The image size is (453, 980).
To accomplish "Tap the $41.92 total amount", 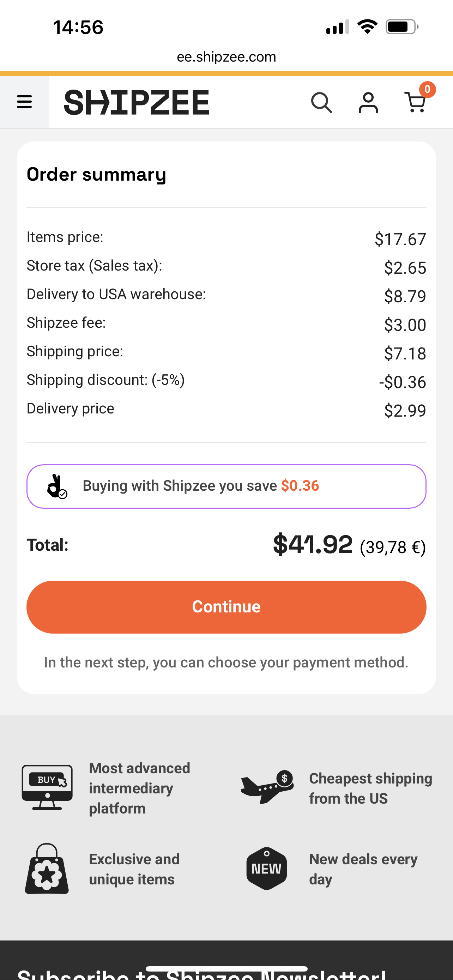I will coord(313,545).
